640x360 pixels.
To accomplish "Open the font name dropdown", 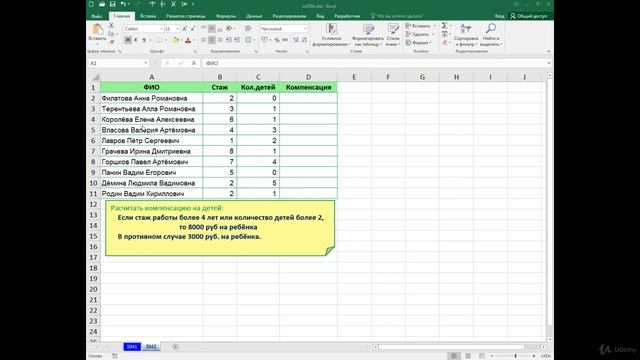I will click(x=161, y=29).
